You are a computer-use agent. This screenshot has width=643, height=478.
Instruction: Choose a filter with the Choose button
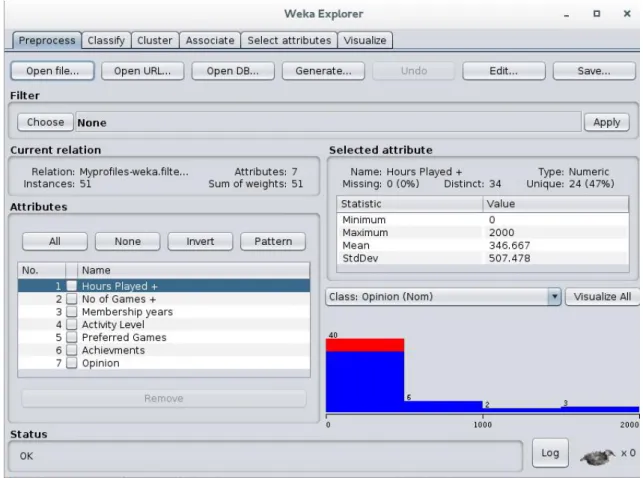coord(46,122)
